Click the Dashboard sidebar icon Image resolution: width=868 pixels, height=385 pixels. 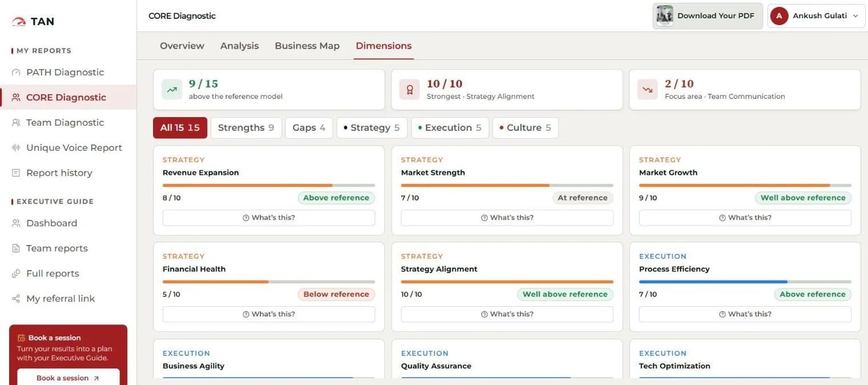(16, 223)
